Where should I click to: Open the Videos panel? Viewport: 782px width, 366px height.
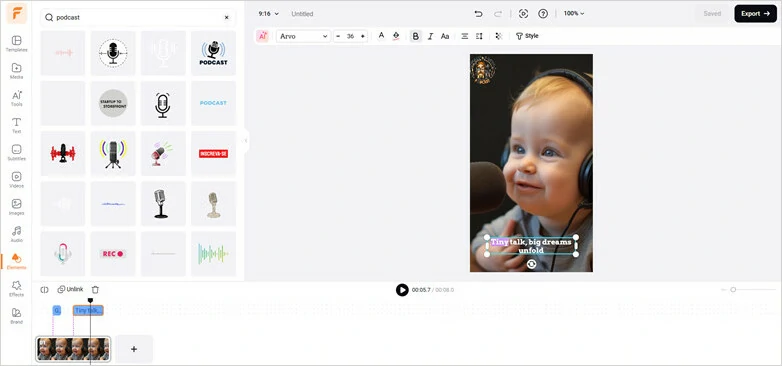[x=16, y=180]
